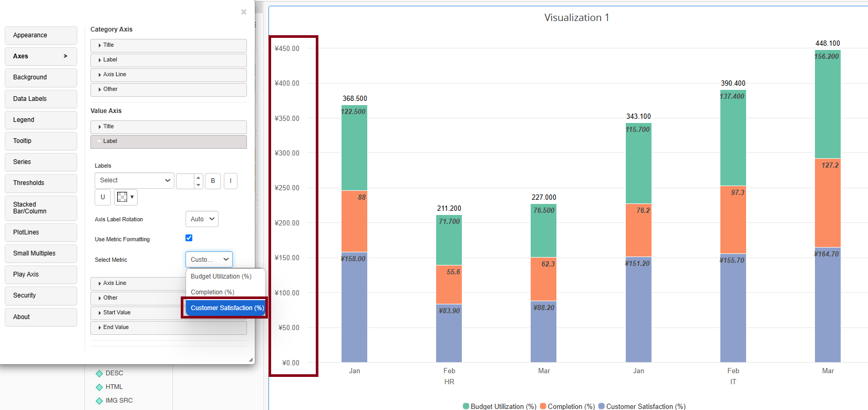Go to the Thresholds settings tab

pos(41,183)
